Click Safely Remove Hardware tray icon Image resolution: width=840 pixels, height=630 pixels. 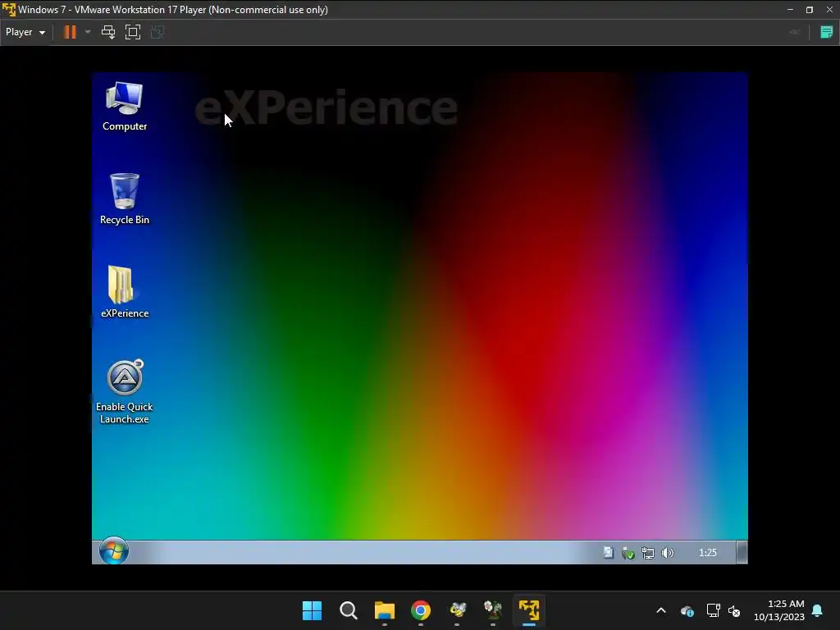pyautogui.click(x=628, y=553)
